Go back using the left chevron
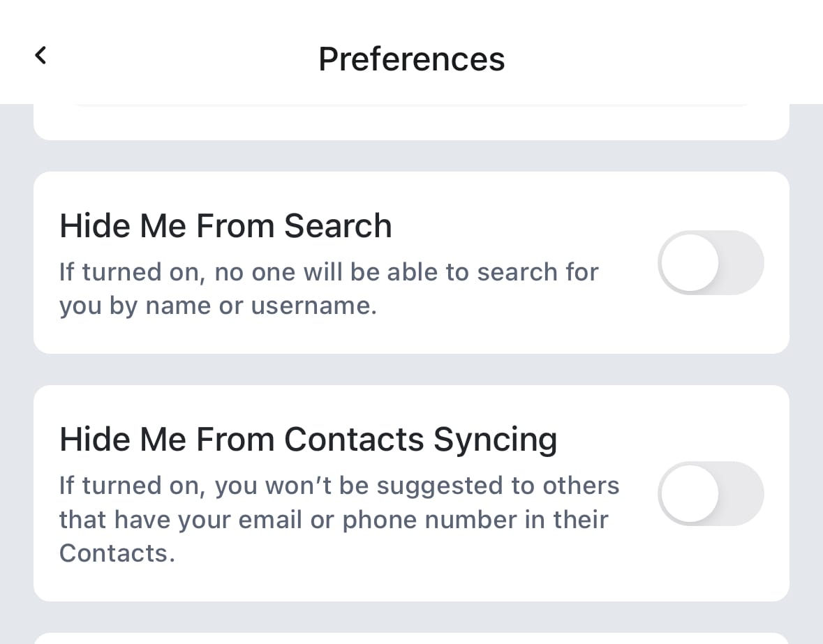823x644 pixels. point(40,55)
